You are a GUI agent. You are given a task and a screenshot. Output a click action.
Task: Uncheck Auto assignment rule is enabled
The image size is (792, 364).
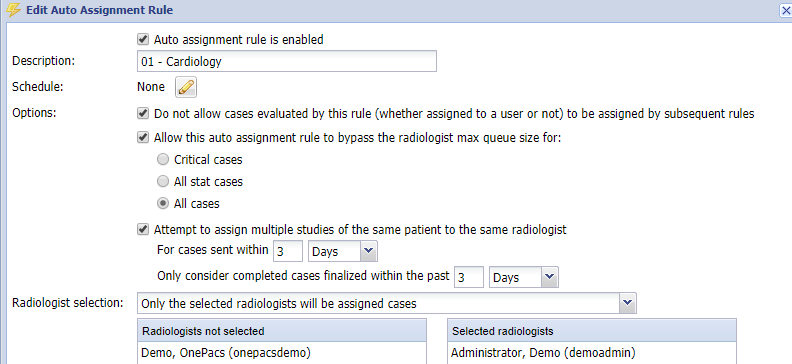143,39
